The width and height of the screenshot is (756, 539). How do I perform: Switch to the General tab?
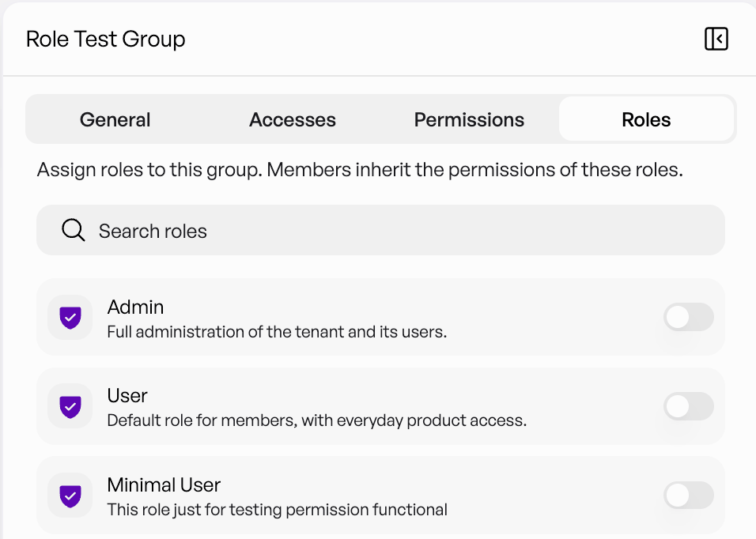tap(115, 119)
